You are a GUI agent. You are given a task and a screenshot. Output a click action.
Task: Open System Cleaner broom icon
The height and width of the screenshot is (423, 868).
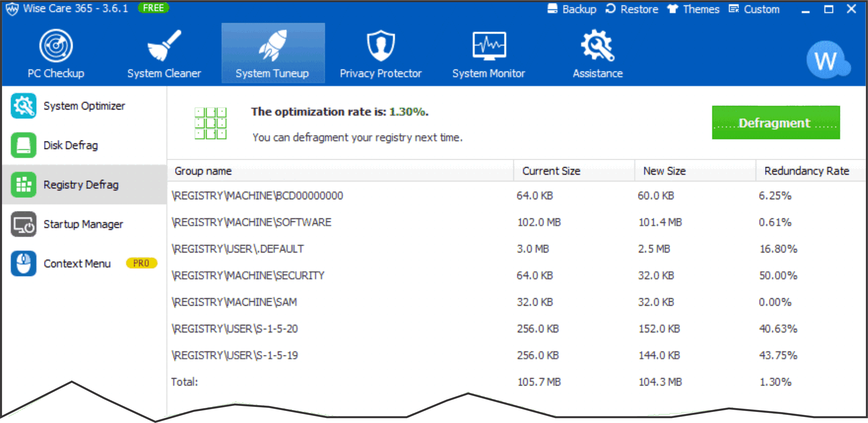tap(164, 45)
